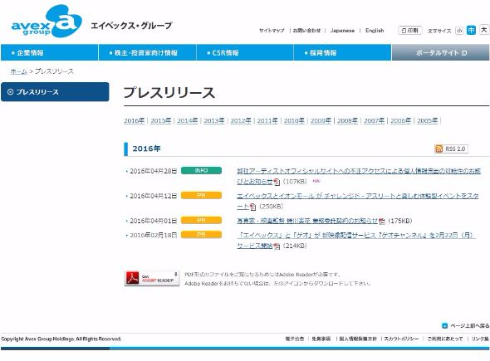The height and width of the screenshot is (361, 490).
Task: Open the RSS 2.0 feed icon
Action: (x=439, y=149)
